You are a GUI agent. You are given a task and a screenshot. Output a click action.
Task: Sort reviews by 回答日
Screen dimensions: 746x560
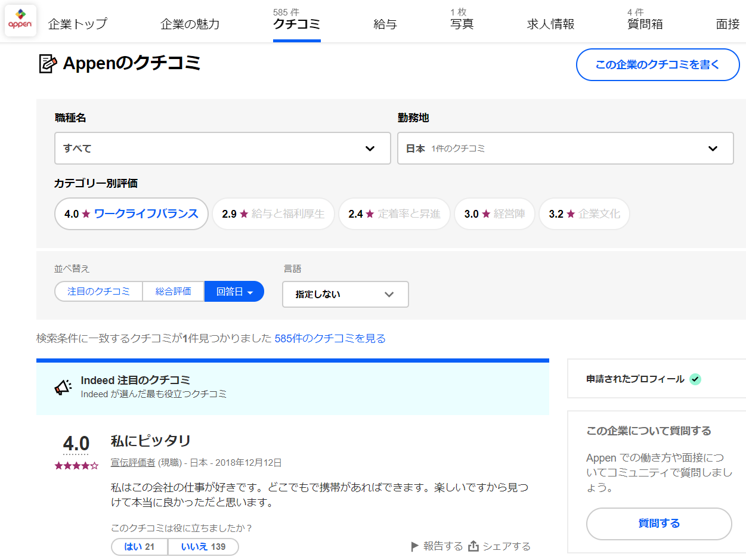coord(234,292)
